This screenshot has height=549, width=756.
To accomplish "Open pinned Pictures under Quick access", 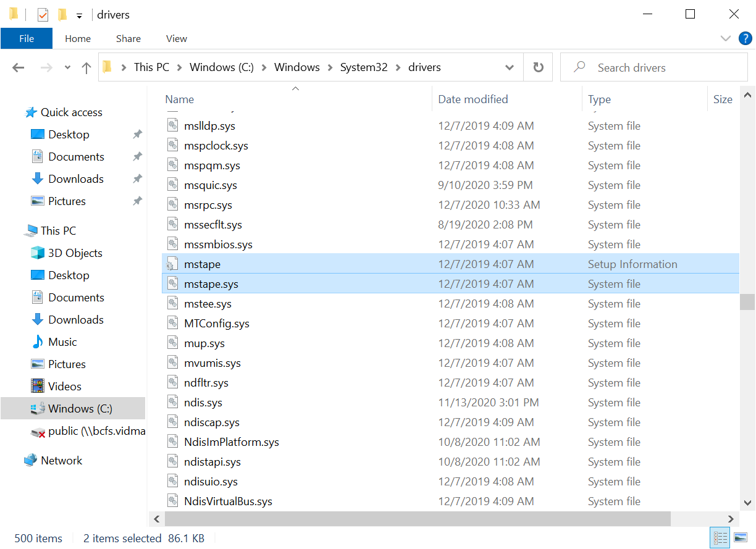I will (x=67, y=201).
